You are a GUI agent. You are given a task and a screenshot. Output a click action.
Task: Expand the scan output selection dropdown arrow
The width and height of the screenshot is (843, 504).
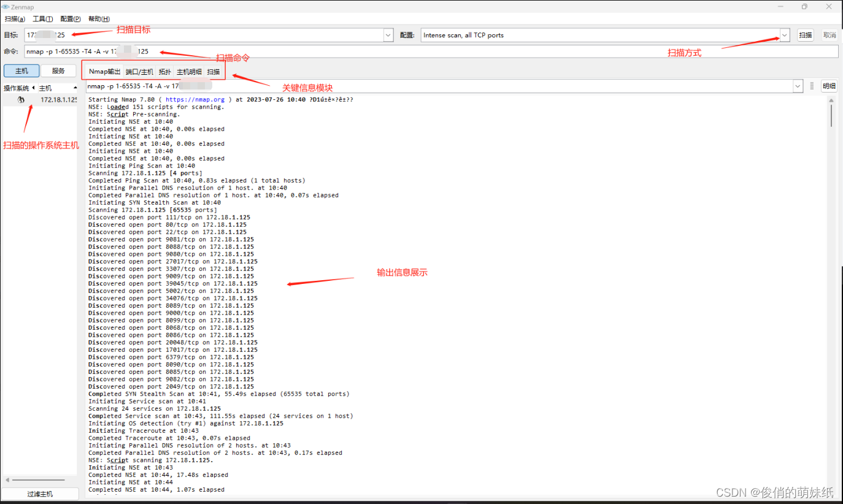pos(798,86)
